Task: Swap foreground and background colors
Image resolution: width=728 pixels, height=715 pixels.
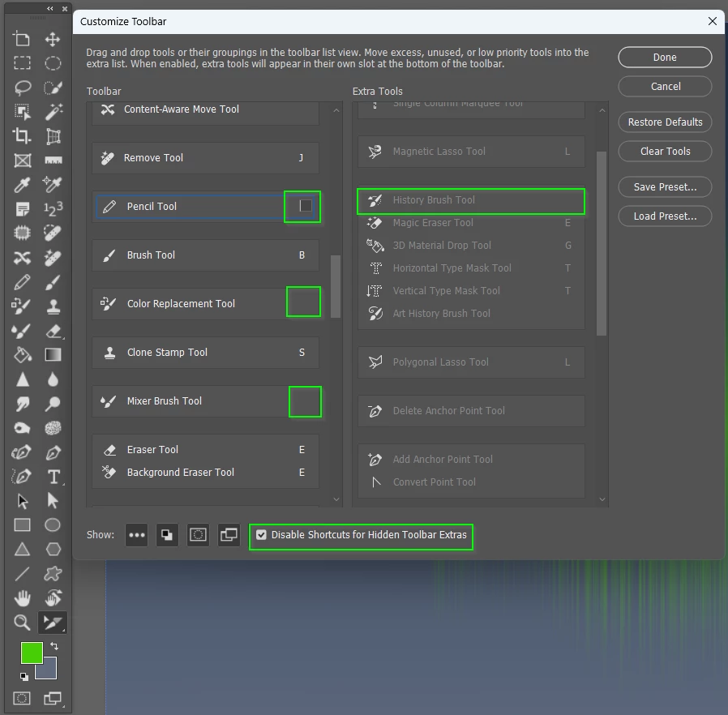Action: [54, 646]
